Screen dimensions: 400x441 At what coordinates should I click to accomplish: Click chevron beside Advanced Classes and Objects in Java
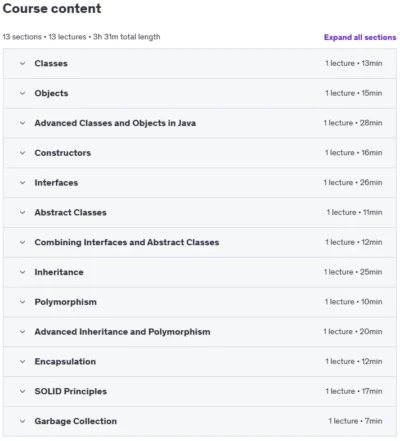pyautogui.click(x=22, y=123)
